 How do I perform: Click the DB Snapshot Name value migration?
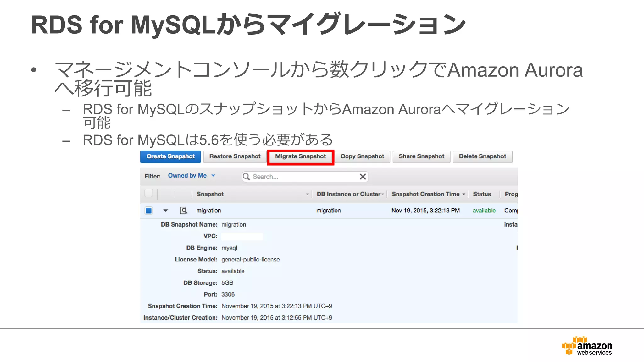(234, 225)
